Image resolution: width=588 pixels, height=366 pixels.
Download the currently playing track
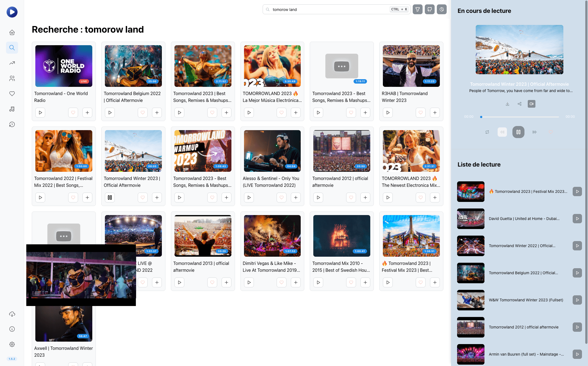pos(507,104)
